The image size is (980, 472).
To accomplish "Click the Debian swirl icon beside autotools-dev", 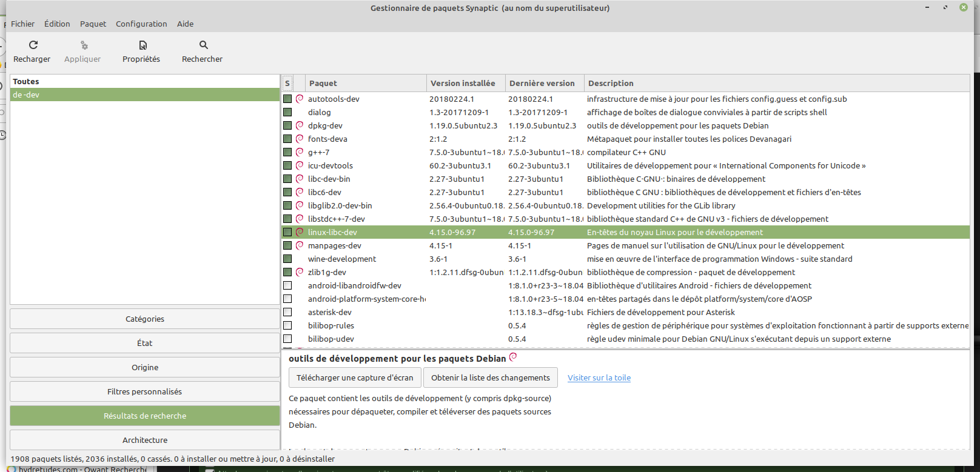I will tap(300, 99).
